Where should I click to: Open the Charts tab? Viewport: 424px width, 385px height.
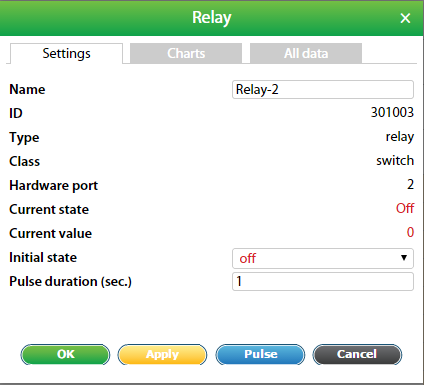[x=186, y=53]
